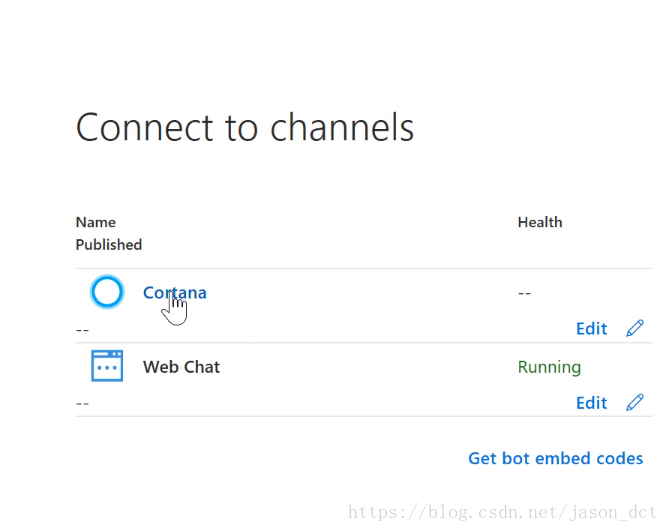
Task: Click the blog.csdn.net watermark URL
Action: 504,512
